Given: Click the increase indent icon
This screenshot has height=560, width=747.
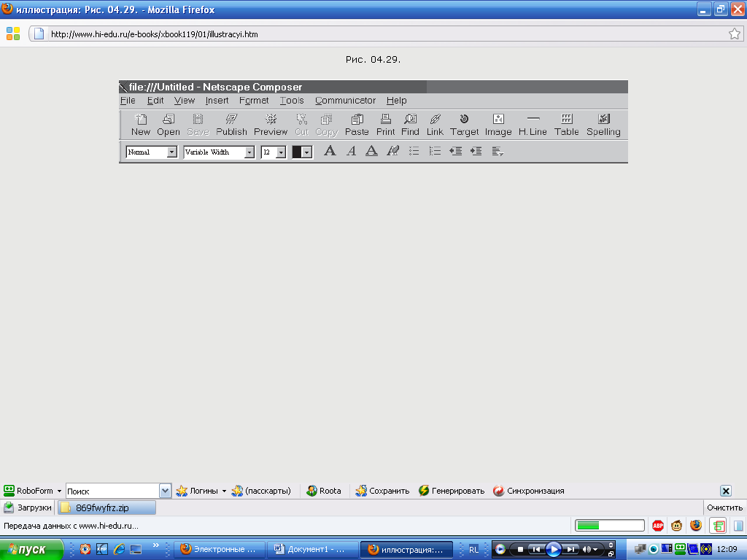Looking at the screenshot, I should [476, 152].
